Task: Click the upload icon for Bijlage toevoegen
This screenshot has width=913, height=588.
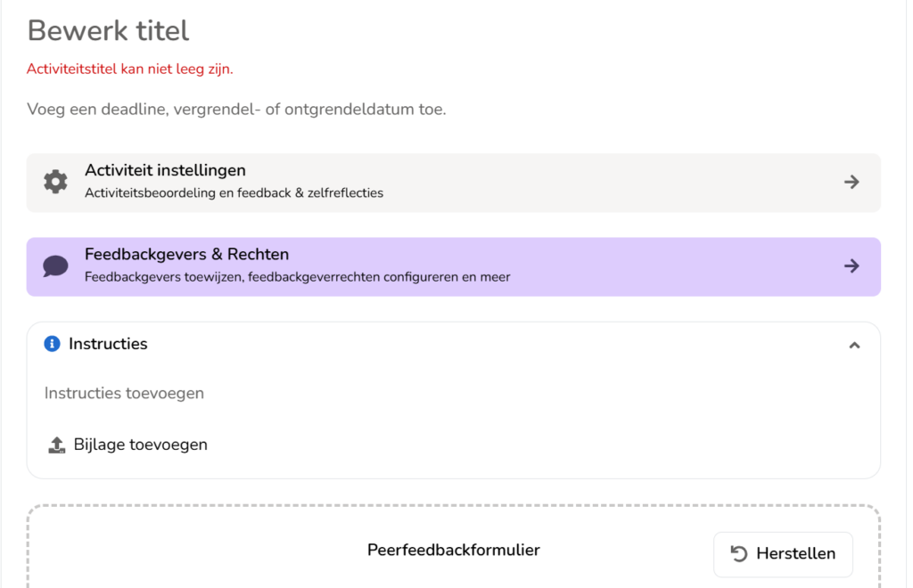Action: (56, 445)
